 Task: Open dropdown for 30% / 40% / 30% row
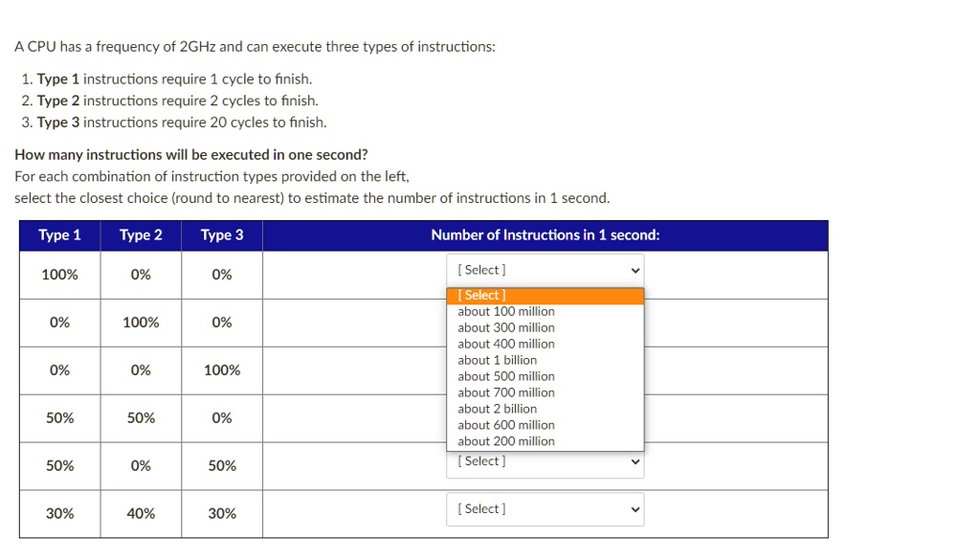pos(545,509)
